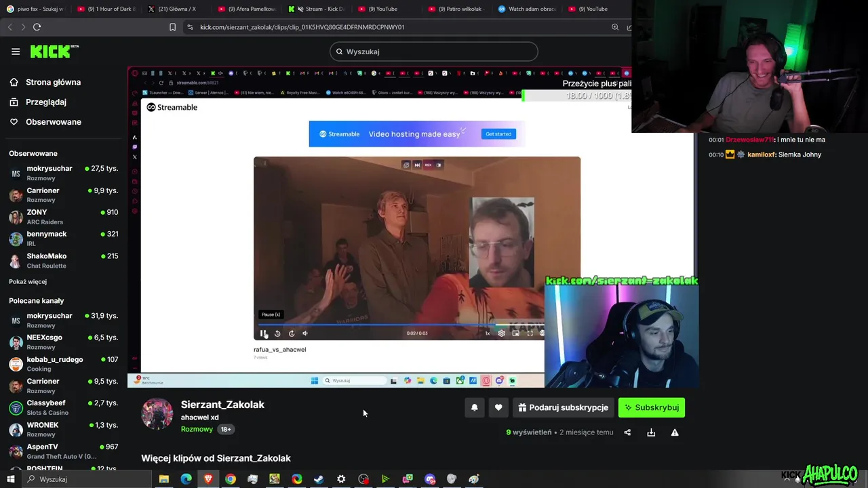
Task: Toggle picture-in-picture on Streamable player
Action: 515,333
